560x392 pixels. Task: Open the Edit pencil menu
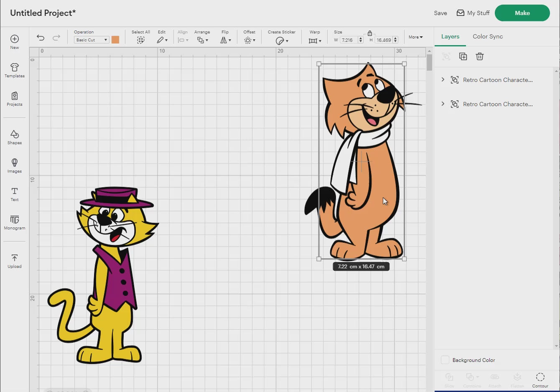pyautogui.click(x=162, y=40)
